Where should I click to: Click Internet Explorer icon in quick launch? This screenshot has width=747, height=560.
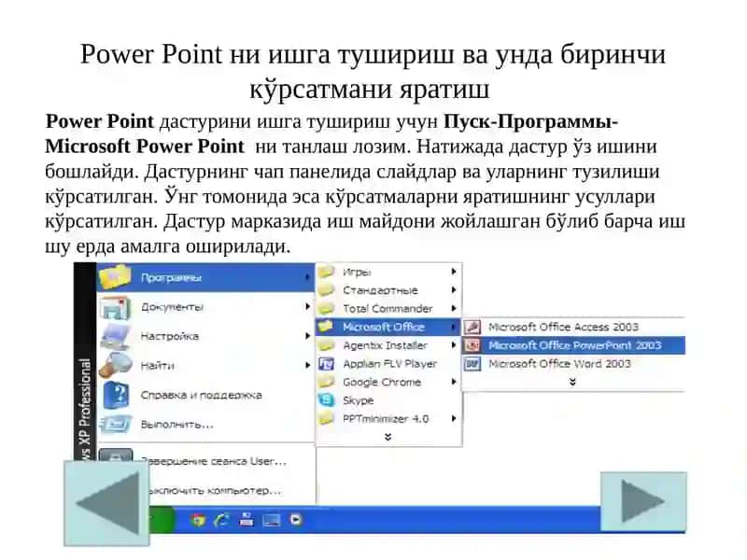point(221,520)
